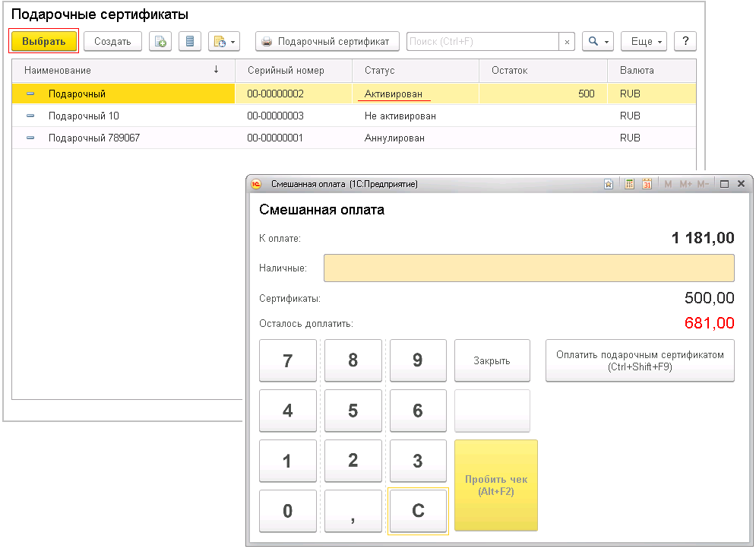The height and width of the screenshot is (552, 756).
Task: Print the Подарочный сертификат
Action: tap(327, 42)
